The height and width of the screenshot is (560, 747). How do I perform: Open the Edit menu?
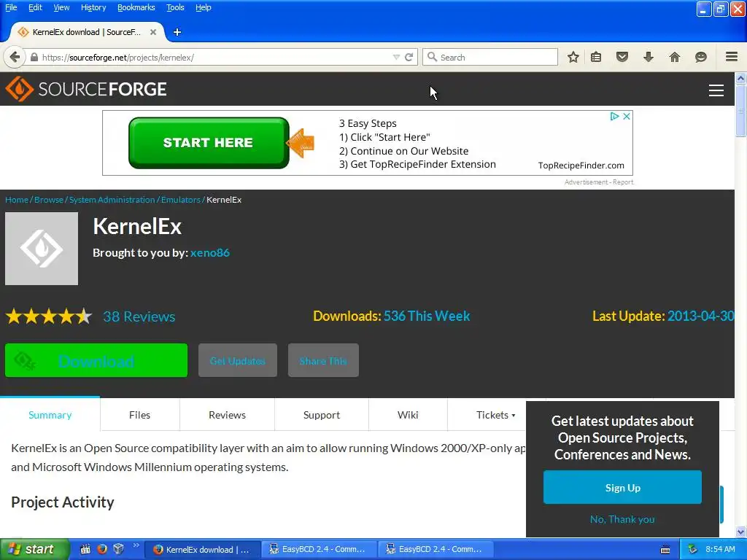35,7
